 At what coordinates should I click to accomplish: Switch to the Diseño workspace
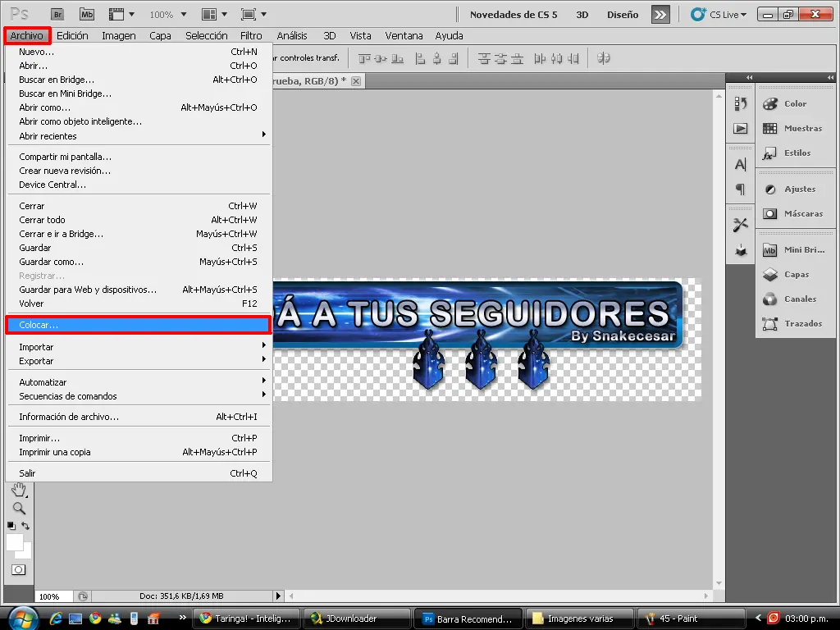[623, 15]
